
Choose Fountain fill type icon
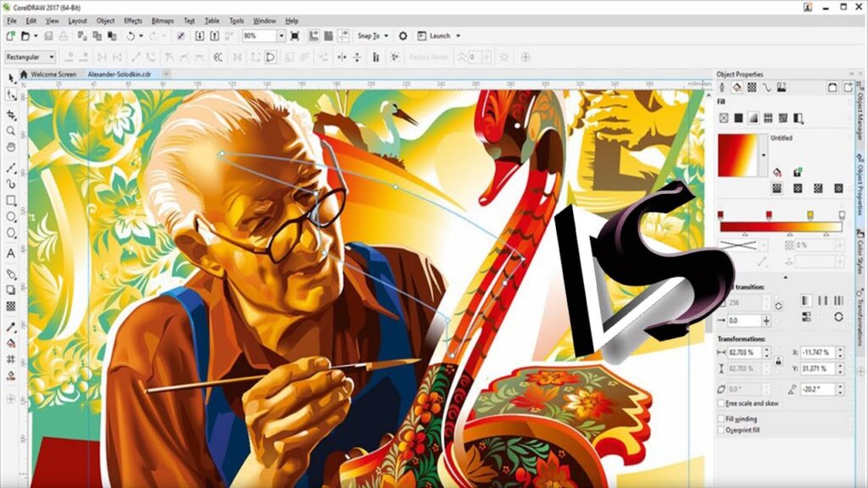coord(754,118)
